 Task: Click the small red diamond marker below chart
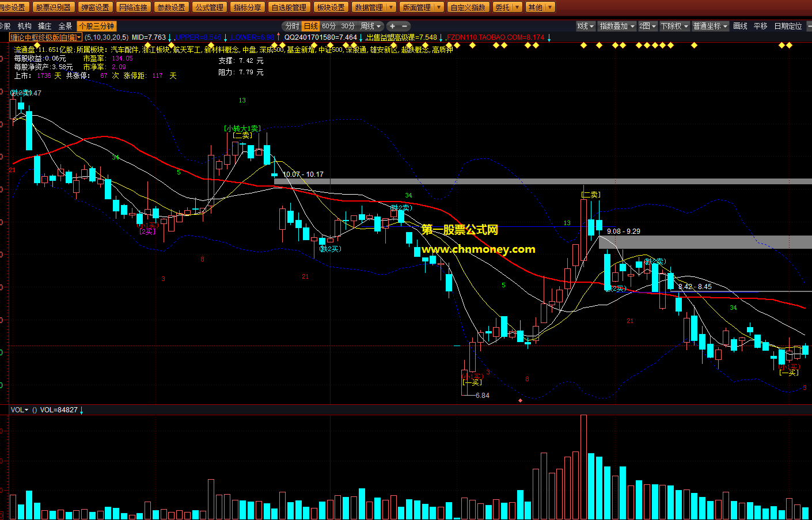521,400
